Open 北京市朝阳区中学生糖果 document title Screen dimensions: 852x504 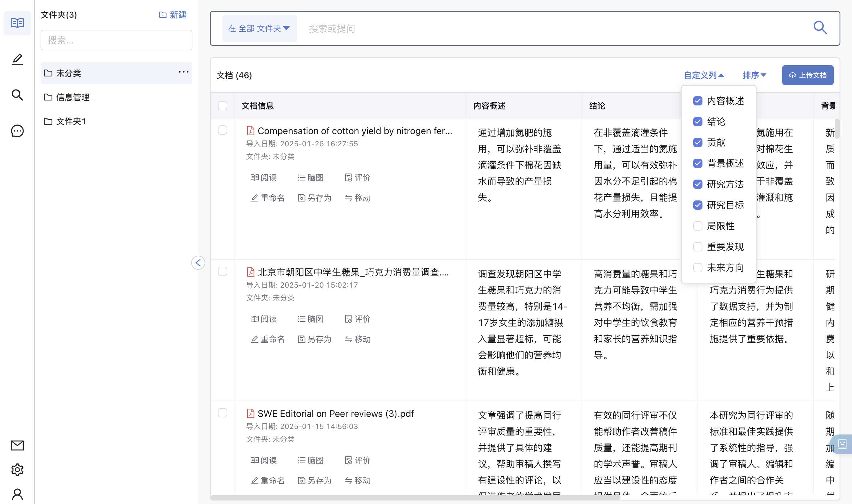coord(353,272)
